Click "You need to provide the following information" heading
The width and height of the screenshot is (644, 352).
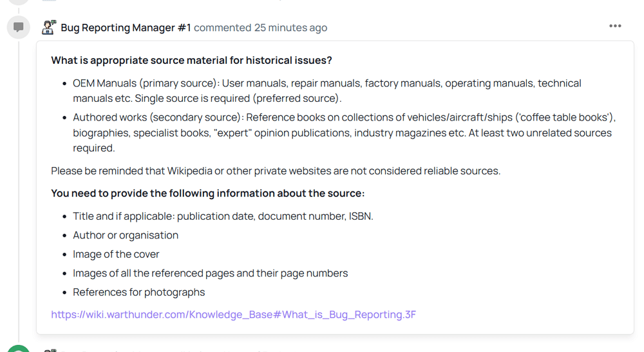tap(207, 193)
